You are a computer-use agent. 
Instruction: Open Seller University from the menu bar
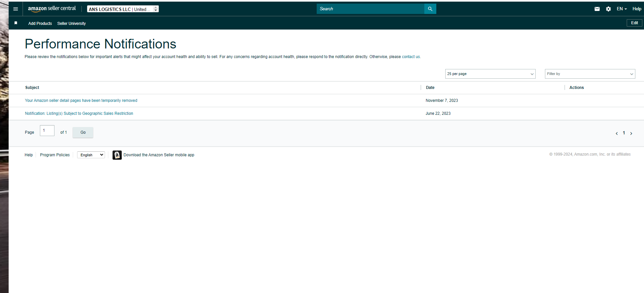[x=71, y=24]
